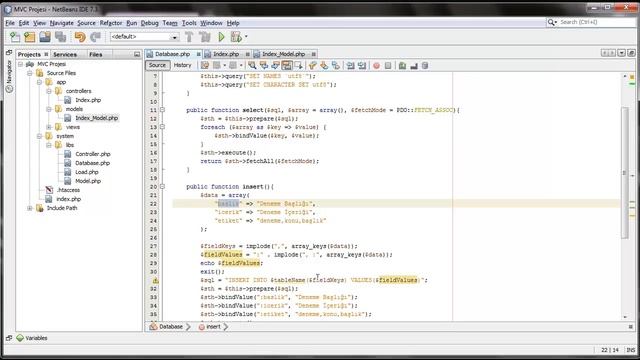
Task: Run the project with green arrow
Action: [x=221, y=37]
